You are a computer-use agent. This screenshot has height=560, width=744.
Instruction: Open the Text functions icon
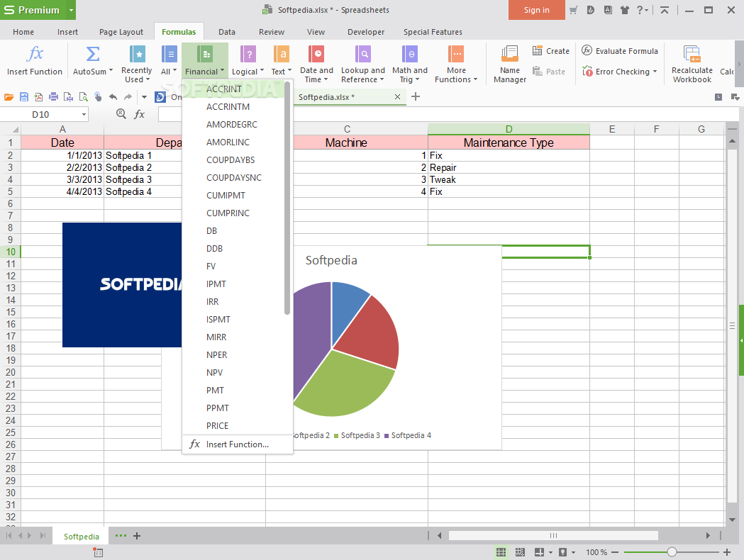pos(281,54)
